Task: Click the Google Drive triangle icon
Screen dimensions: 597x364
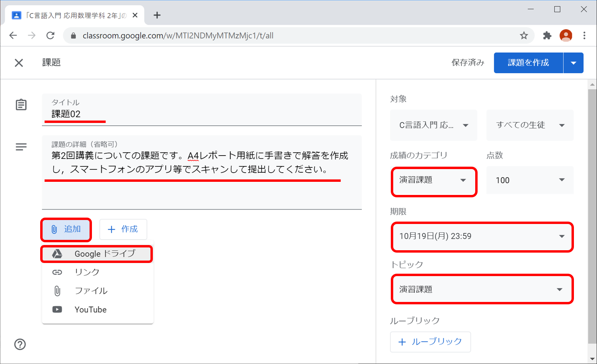Action: 57,254
